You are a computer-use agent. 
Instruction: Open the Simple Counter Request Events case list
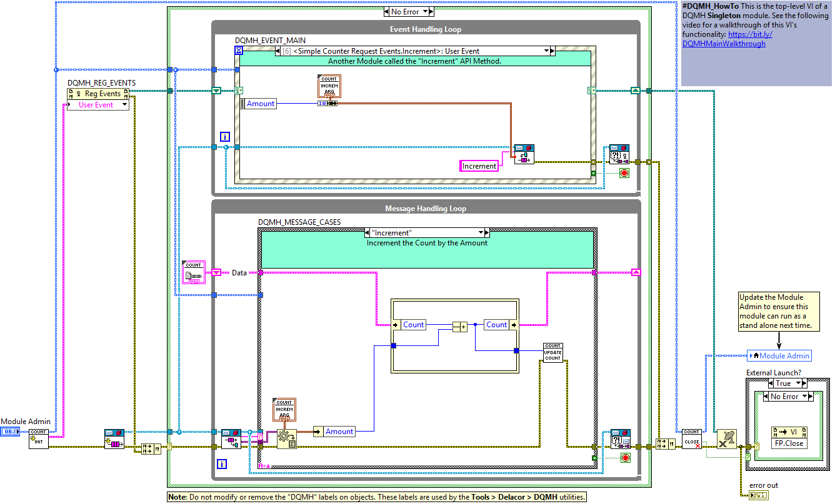(546, 51)
